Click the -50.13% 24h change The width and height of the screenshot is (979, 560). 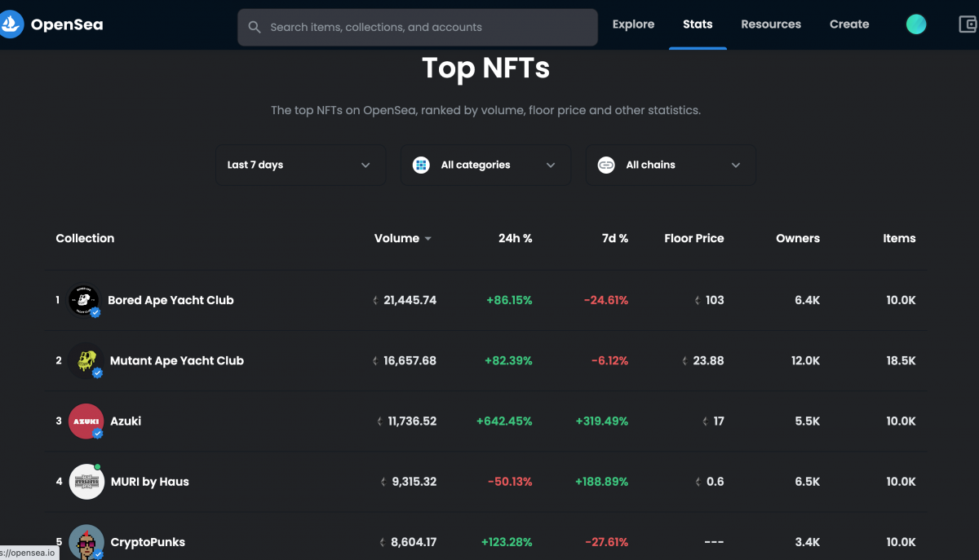point(510,482)
